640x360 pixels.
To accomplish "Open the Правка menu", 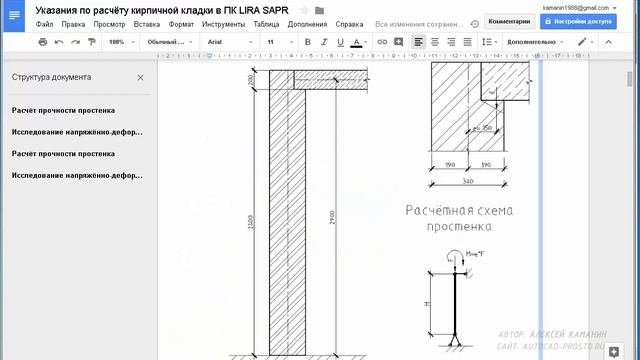I will [x=73, y=24].
